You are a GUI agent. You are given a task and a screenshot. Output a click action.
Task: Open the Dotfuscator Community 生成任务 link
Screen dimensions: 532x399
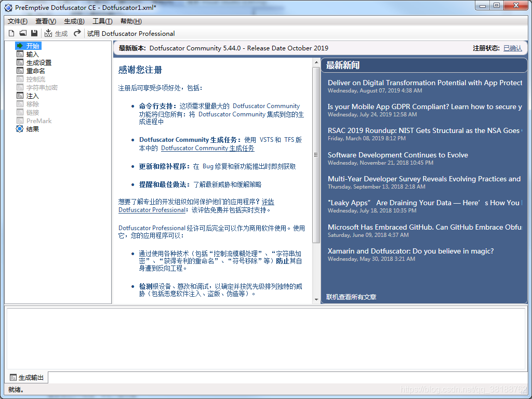click(x=208, y=148)
